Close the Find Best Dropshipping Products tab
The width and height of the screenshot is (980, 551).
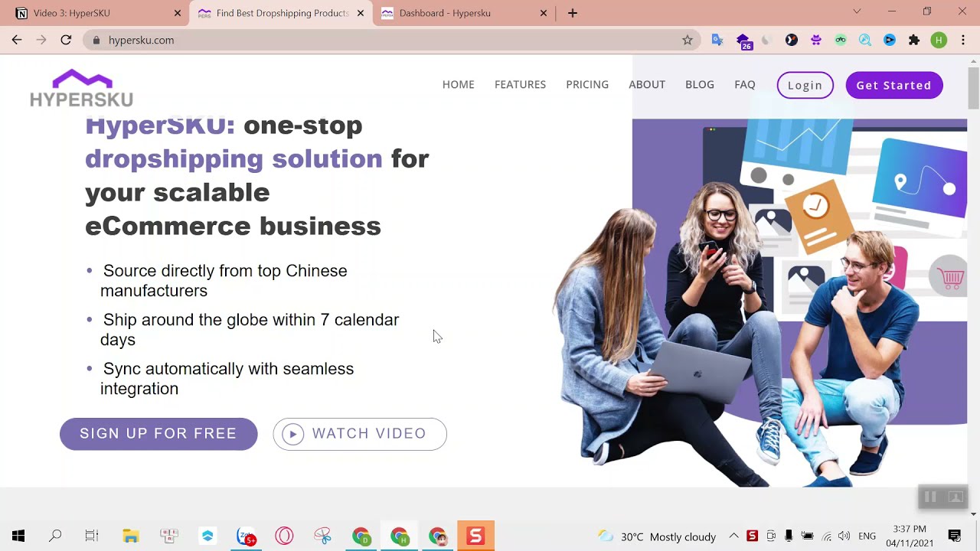[361, 13]
